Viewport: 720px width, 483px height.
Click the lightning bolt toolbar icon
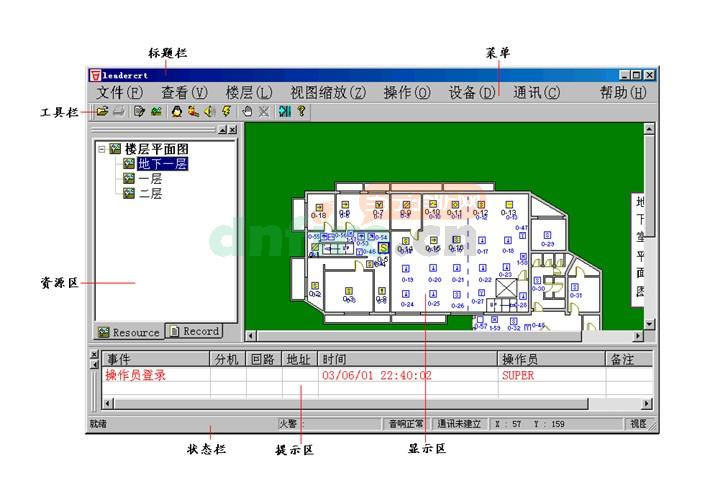(x=226, y=112)
